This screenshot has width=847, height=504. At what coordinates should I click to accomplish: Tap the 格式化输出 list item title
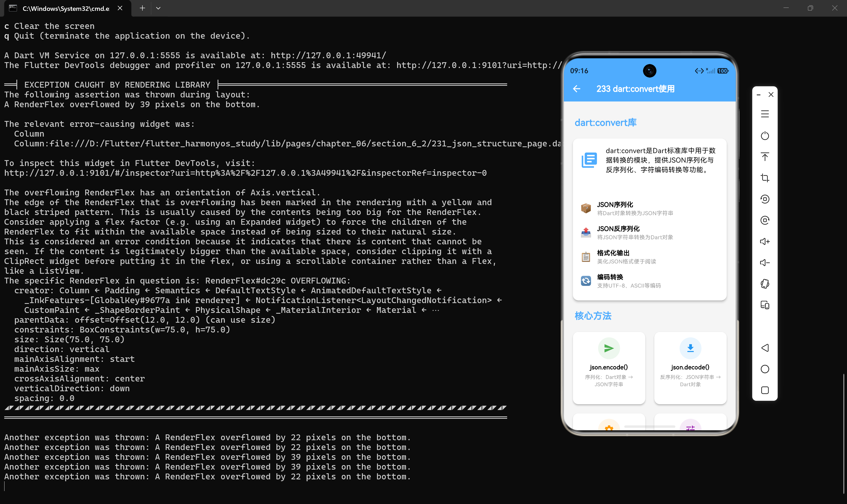(613, 253)
